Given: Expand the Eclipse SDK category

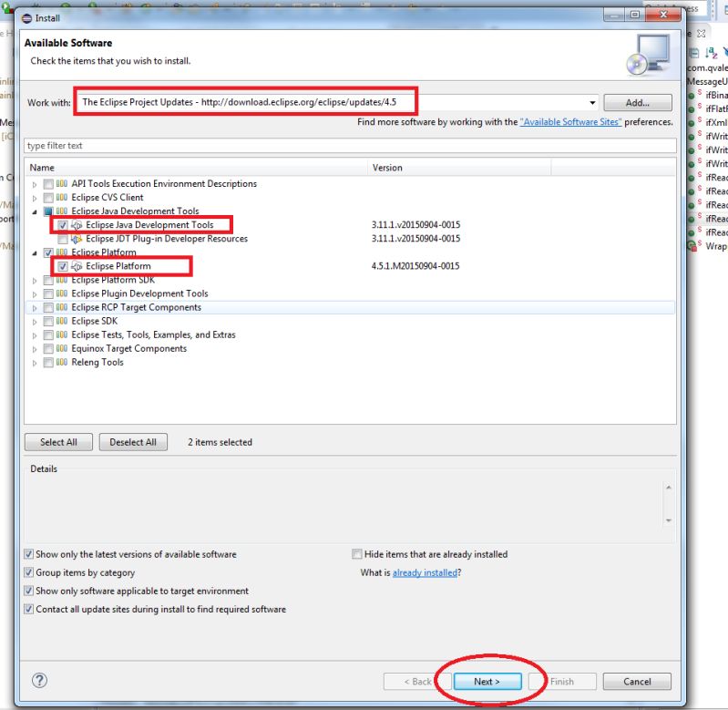Looking at the screenshot, I should 35,322.
